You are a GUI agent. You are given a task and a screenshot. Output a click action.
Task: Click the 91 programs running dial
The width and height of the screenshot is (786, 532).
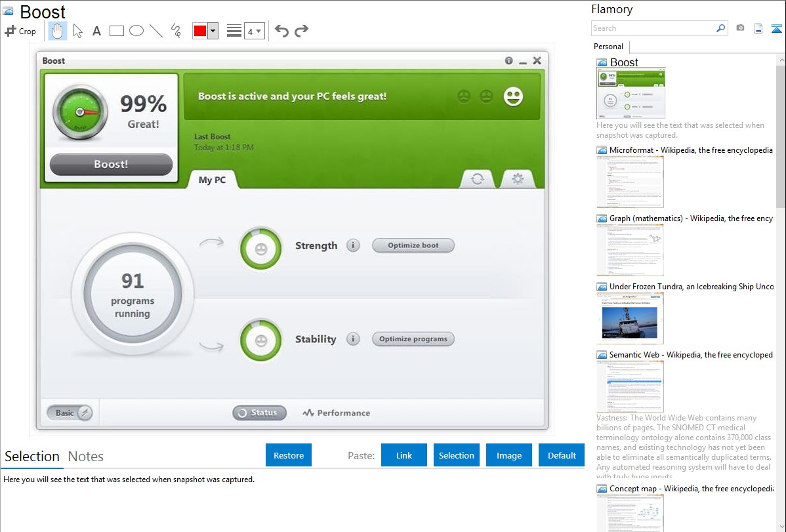point(133,295)
